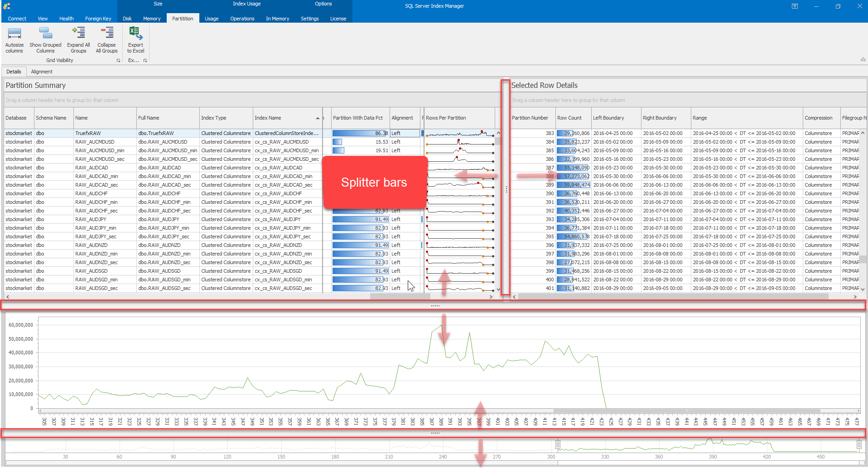868x468 pixels.
Task: Collapse the ribbon with the chevron
Action: pos(863,60)
